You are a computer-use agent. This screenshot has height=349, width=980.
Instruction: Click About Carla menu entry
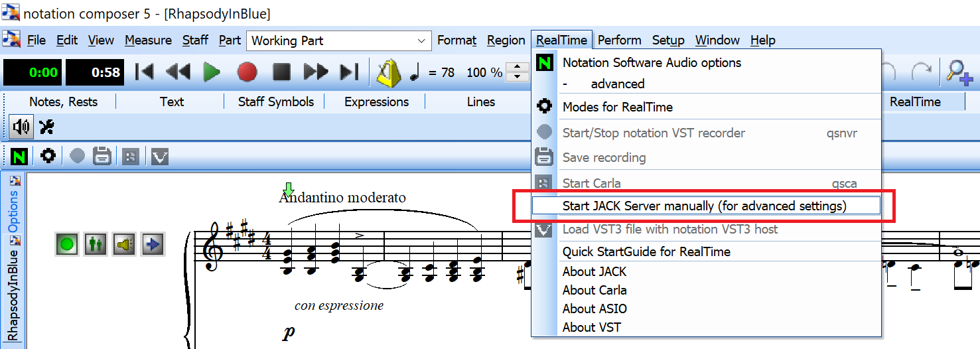click(595, 290)
